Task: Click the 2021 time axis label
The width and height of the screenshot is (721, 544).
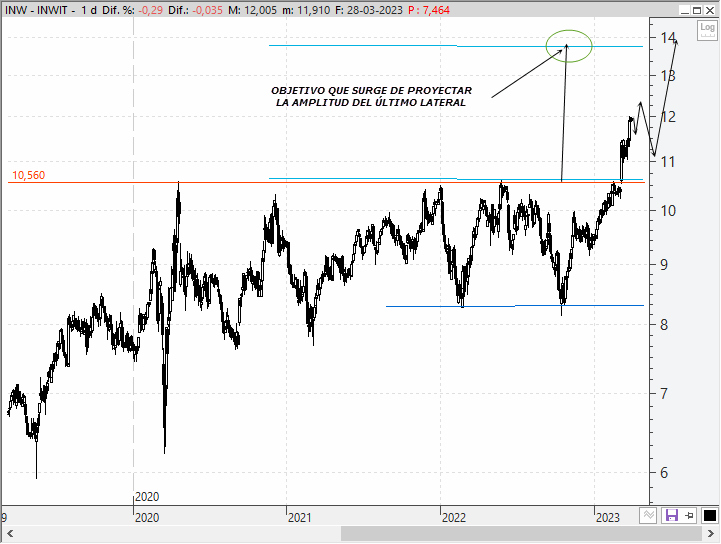Action: click(300, 518)
